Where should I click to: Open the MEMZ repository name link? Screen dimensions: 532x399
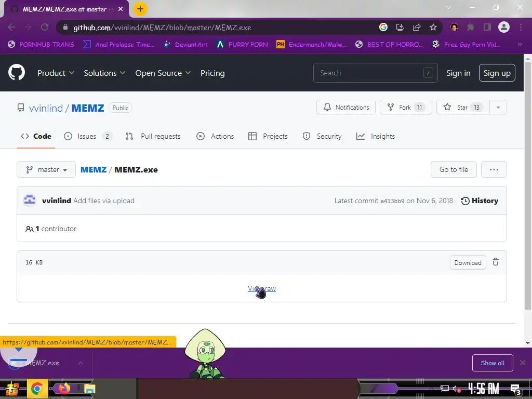(x=87, y=108)
